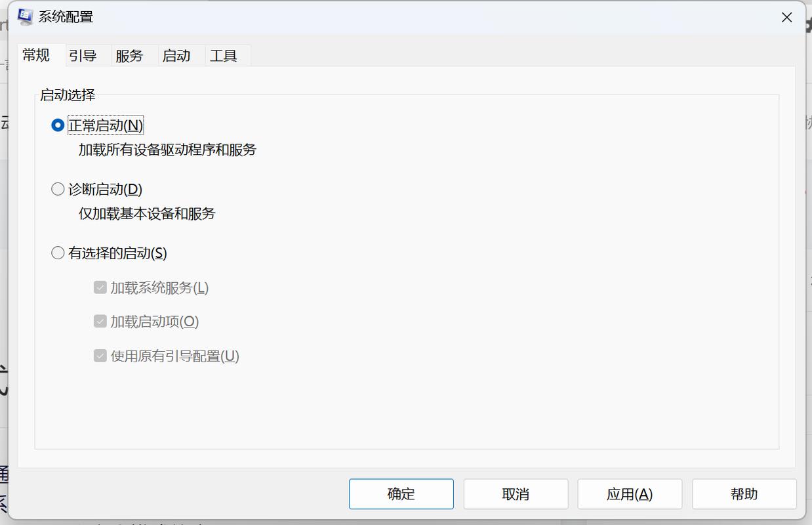This screenshot has width=812, height=525.
Task: Select the 诊断启动(D) radio button
Action: [x=58, y=189]
